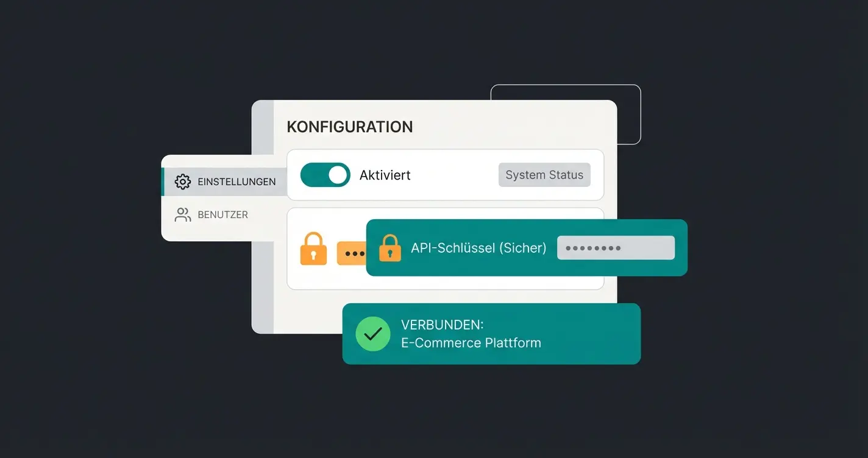
Task: Click the E-Commerce Plattform connection link
Action: 471,343
